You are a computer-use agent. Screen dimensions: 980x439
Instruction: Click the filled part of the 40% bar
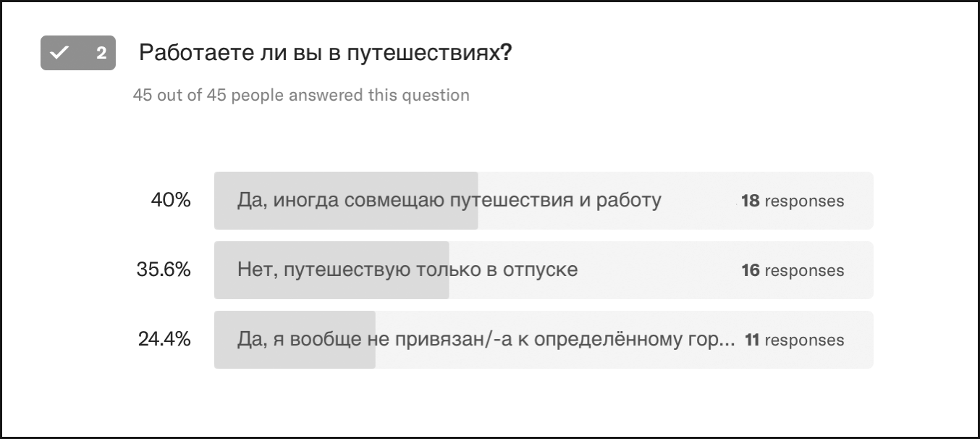coord(346,201)
